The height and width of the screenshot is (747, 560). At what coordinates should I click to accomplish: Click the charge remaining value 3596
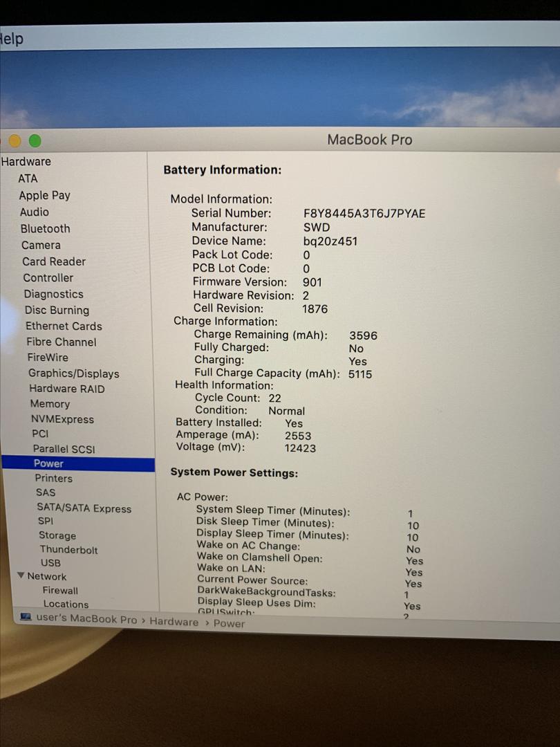[x=363, y=335]
